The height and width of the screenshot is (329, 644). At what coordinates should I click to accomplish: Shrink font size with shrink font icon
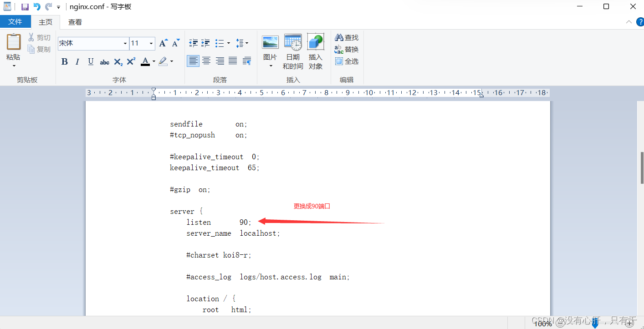(x=176, y=43)
